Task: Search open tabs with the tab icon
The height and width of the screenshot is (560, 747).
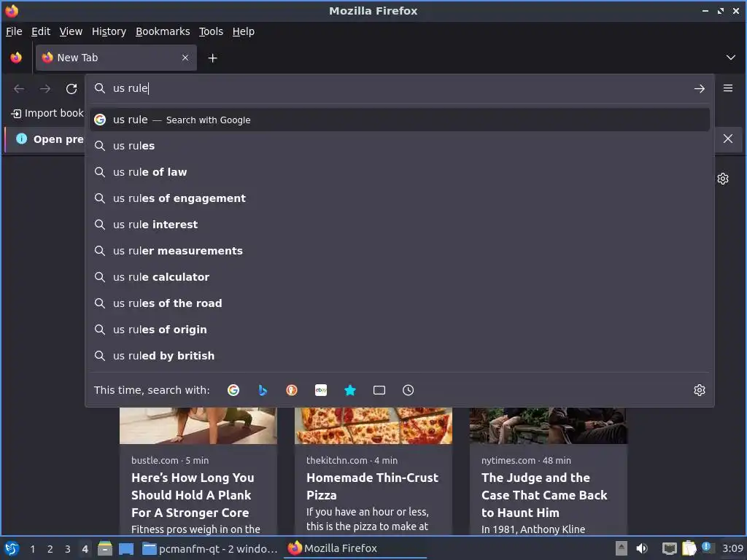Action: point(379,390)
